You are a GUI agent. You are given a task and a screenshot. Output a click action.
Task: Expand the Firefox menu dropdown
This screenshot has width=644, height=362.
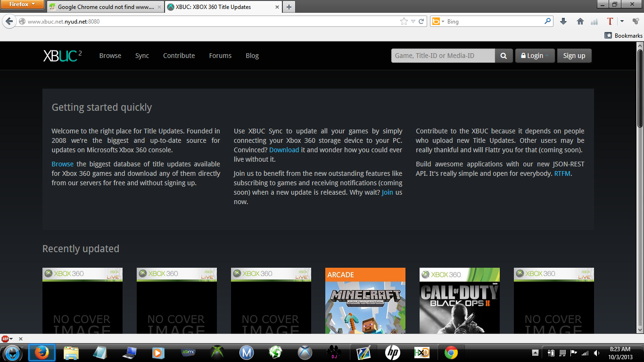(22, 4)
